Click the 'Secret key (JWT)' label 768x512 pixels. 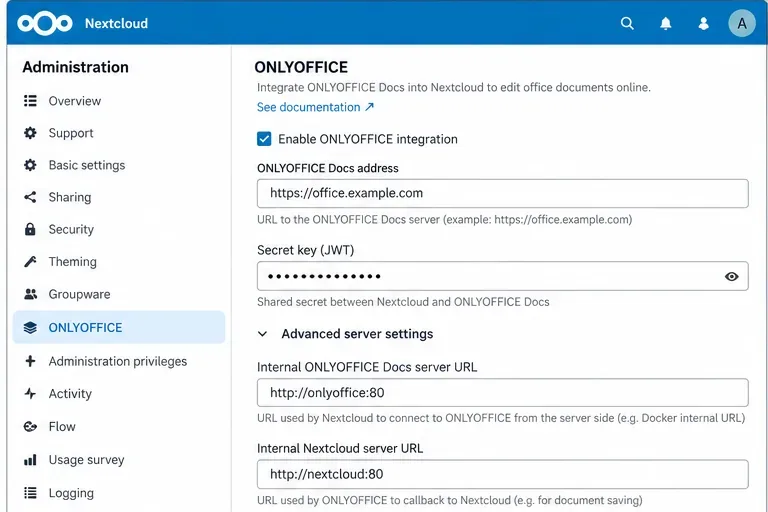pyautogui.click(x=306, y=250)
